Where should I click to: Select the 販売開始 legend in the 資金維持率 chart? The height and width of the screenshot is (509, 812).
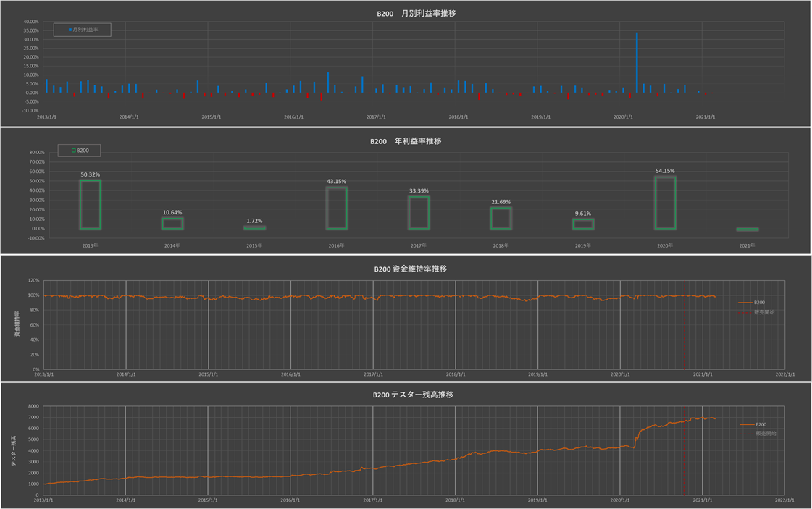757,312
